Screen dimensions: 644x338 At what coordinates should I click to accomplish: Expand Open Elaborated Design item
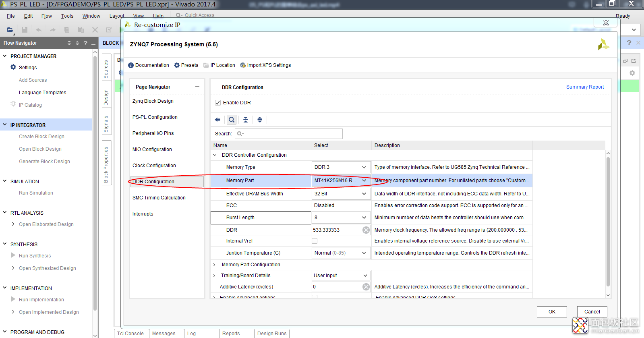pos(13,224)
